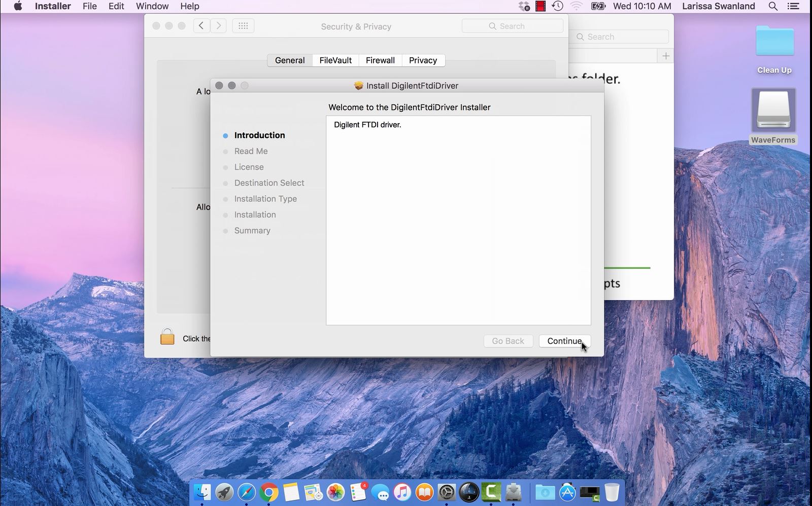
Task: Open Spotlight search magnifier icon
Action: coord(773,6)
